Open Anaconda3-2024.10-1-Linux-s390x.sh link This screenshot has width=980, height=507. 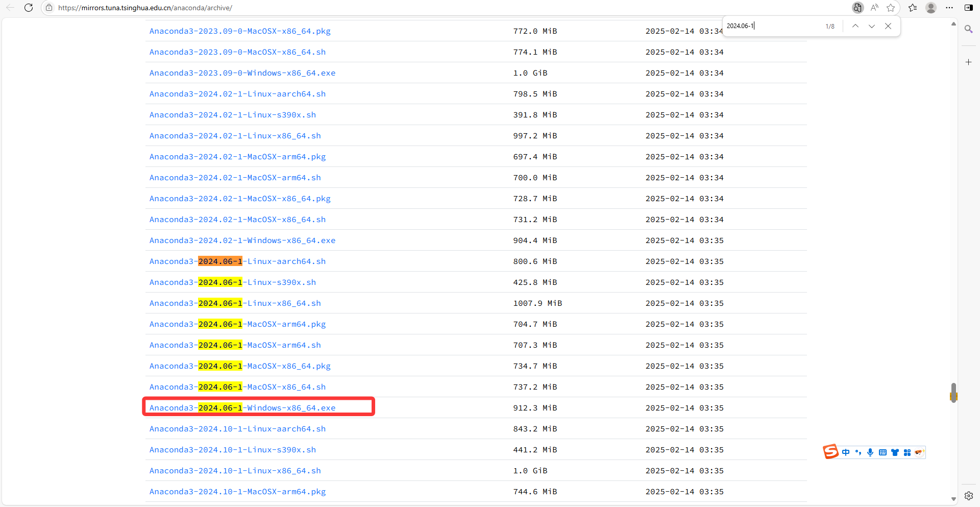(x=232, y=450)
